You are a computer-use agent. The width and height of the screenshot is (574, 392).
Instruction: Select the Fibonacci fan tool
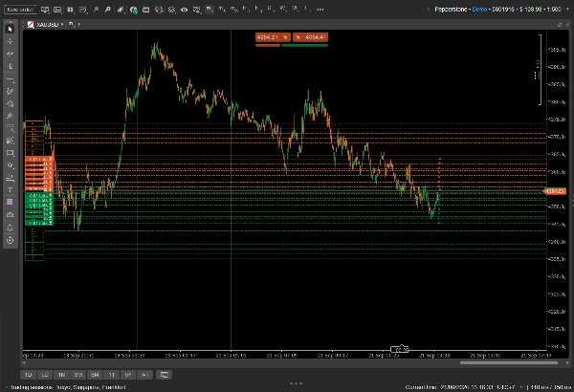click(11, 141)
